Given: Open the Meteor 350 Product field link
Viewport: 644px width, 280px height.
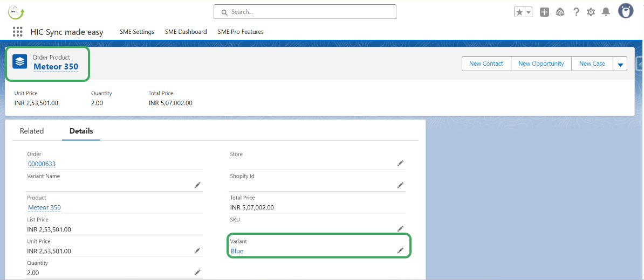Looking at the screenshot, I should 44,207.
